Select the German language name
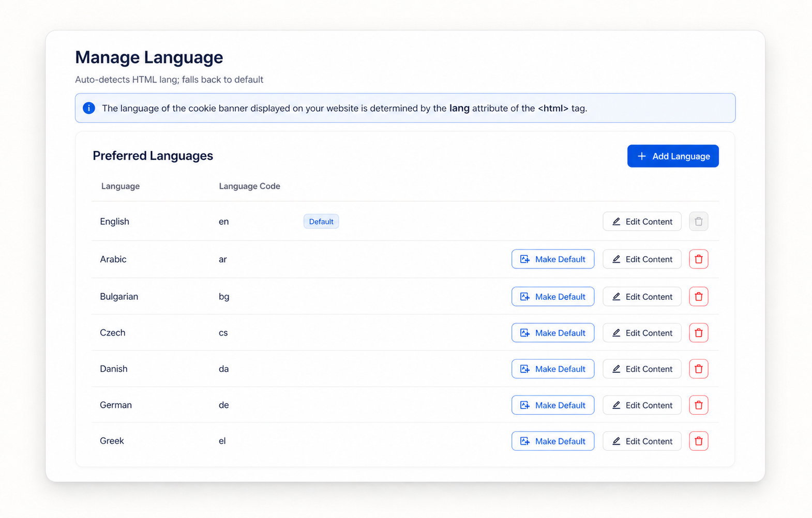812x518 pixels. [116, 405]
